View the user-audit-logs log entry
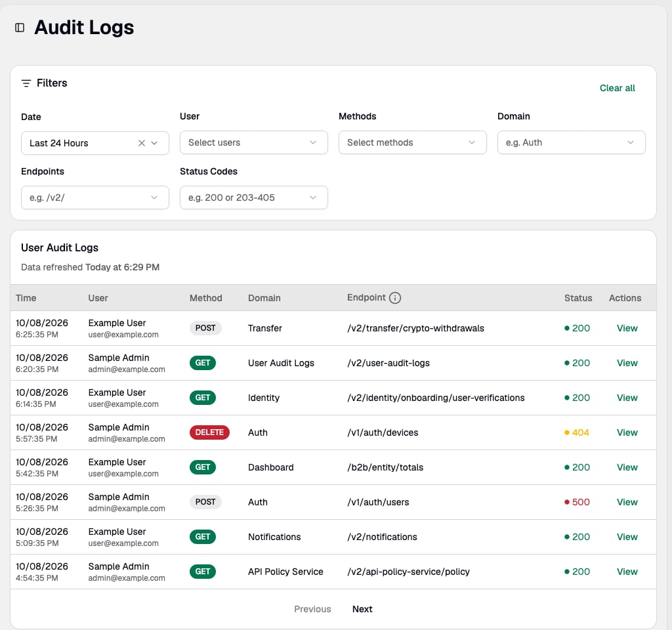 [x=627, y=363]
